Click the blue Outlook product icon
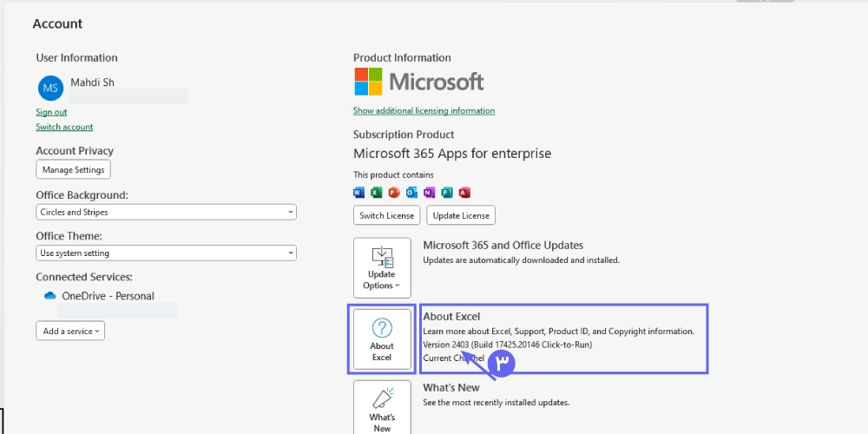The image size is (868, 434). pos(411,192)
